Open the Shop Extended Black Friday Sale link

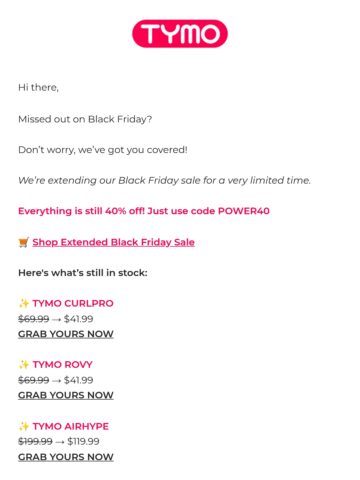point(113,242)
